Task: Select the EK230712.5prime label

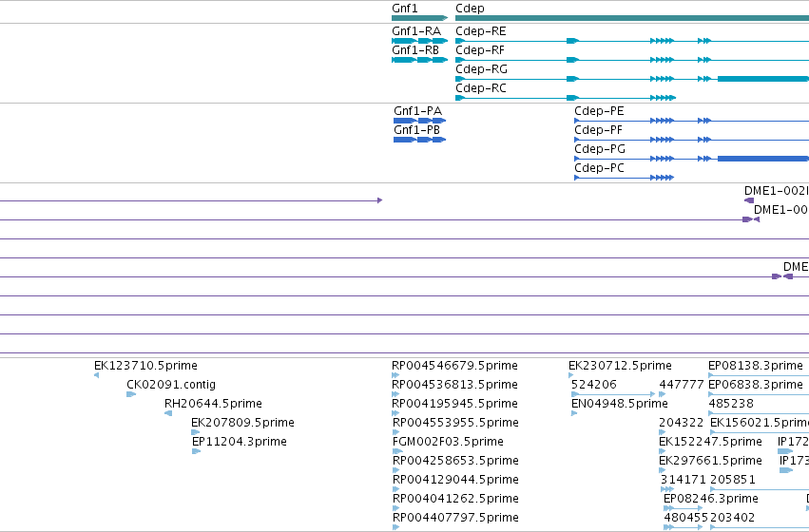Action: coord(620,366)
